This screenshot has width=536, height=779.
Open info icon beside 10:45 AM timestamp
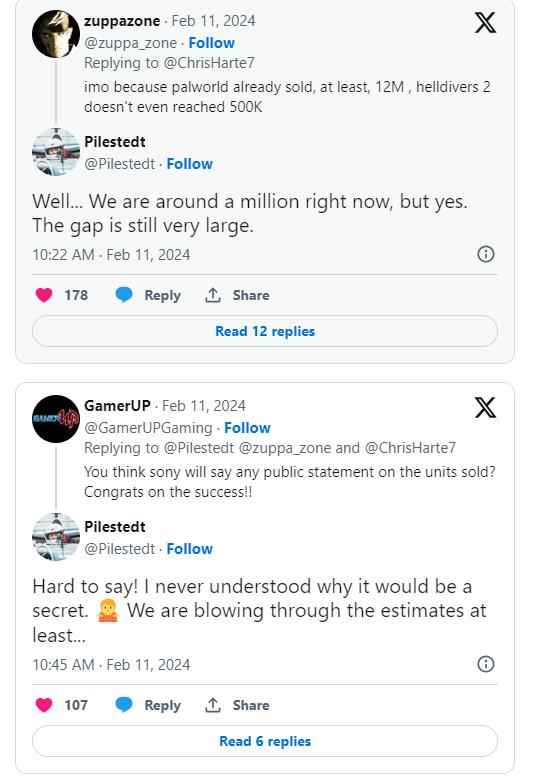485,664
